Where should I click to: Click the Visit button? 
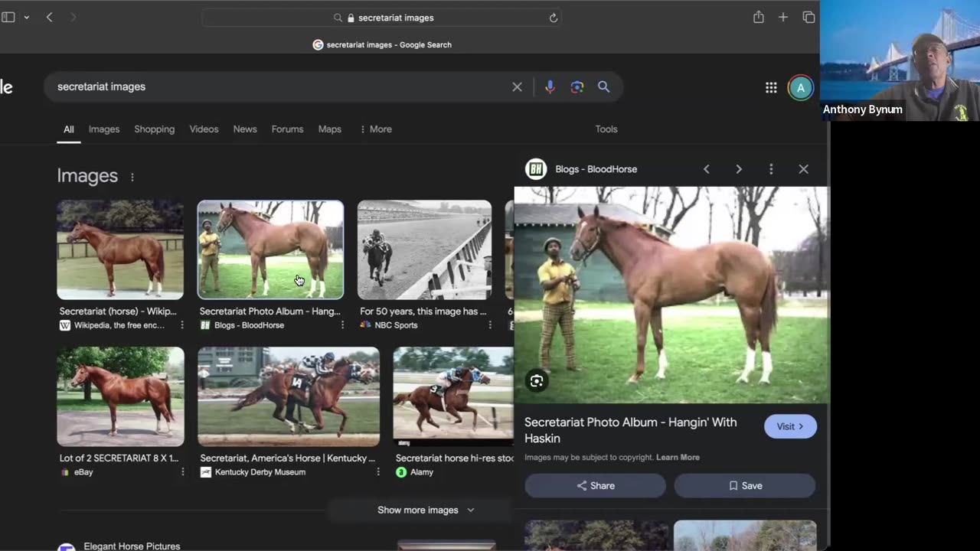[x=790, y=426]
